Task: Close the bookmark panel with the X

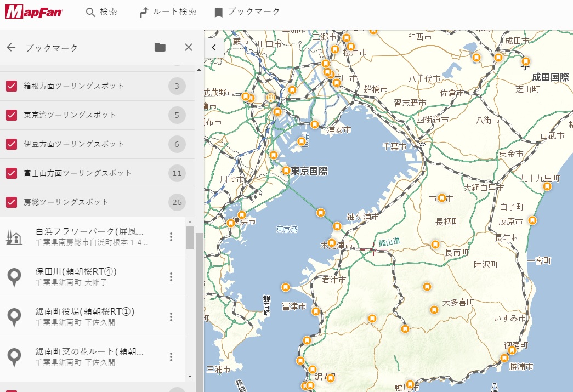Action: point(188,47)
